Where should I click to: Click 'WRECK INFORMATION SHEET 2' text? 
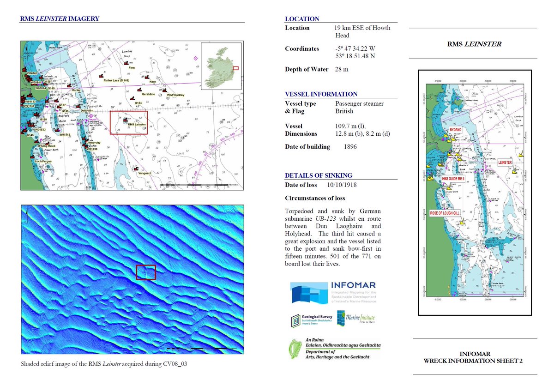[473, 362]
